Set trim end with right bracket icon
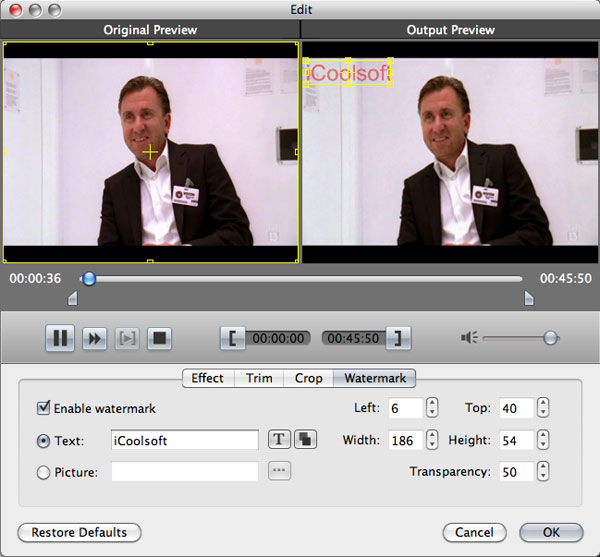Image resolution: width=600 pixels, height=557 pixels. [399, 338]
